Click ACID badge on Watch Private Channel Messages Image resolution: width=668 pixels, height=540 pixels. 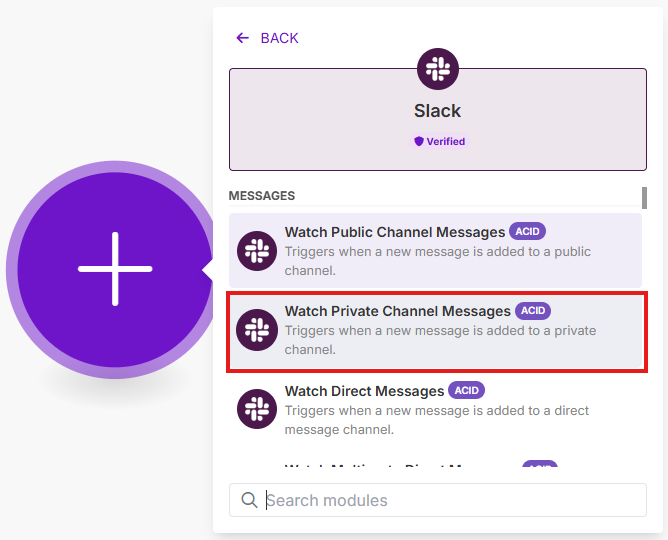(533, 311)
